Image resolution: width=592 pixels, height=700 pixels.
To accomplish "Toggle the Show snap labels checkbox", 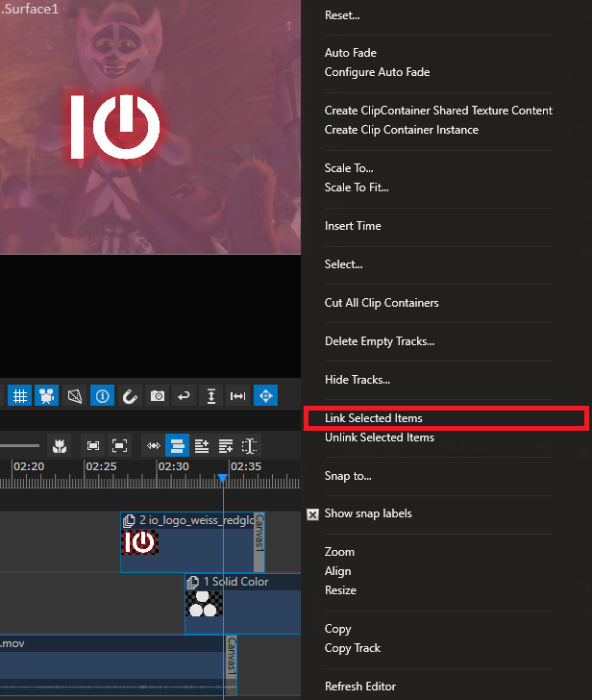I will (x=312, y=514).
